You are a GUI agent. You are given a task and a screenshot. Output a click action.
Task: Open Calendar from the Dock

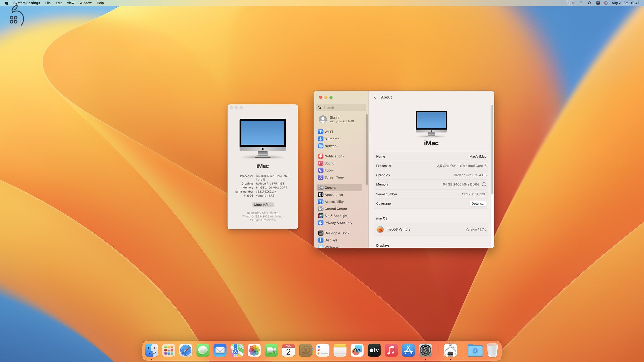[288, 350]
